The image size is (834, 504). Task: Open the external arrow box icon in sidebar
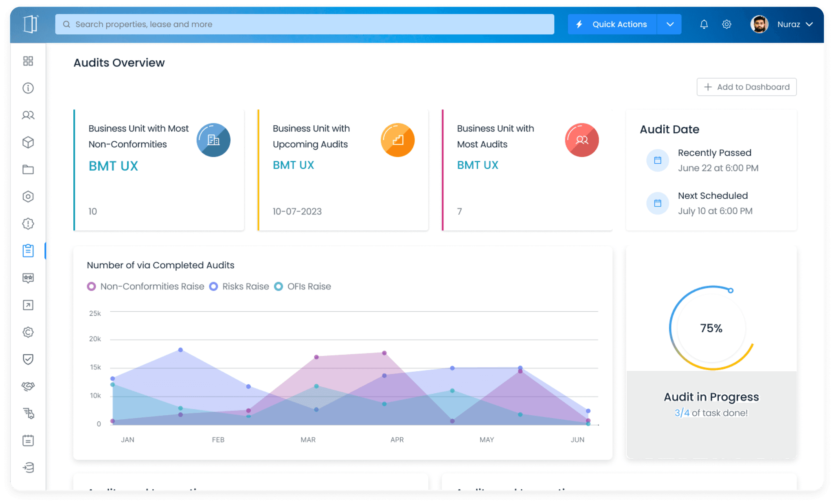pos(28,305)
